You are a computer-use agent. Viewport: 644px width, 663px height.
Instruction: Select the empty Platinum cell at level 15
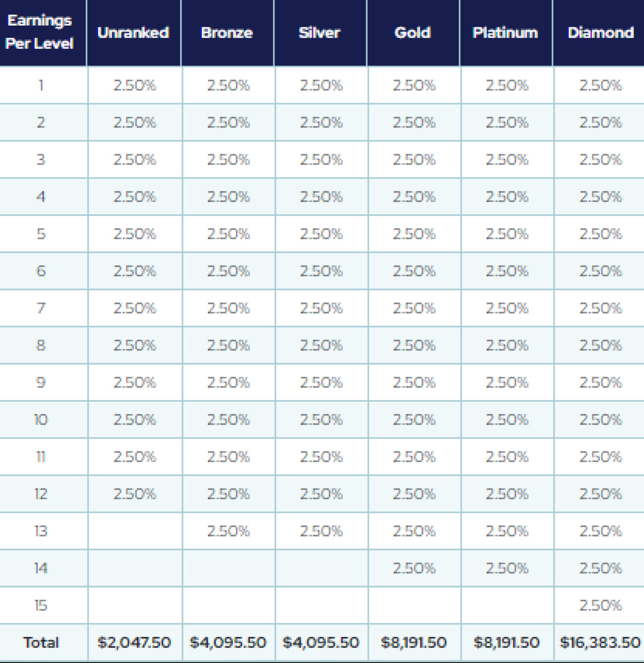click(507, 605)
